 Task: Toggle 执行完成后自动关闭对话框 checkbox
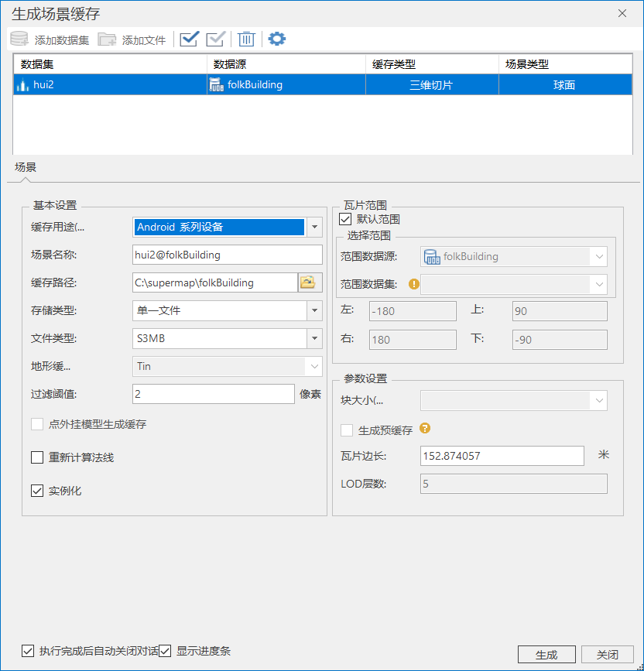click(x=28, y=651)
